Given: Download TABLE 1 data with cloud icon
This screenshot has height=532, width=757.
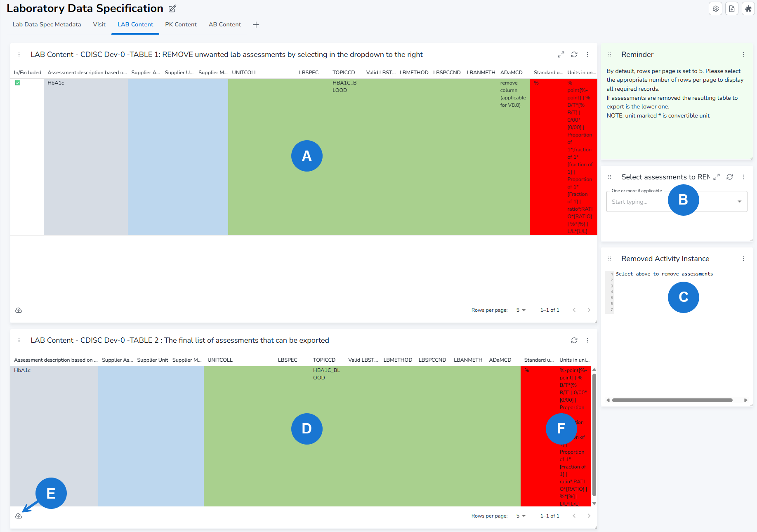Looking at the screenshot, I should pyautogui.click(x=19, y=310).
